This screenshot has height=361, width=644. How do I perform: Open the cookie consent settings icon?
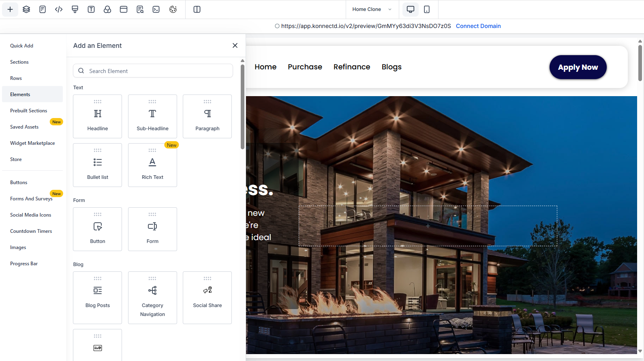coord(173,9)
